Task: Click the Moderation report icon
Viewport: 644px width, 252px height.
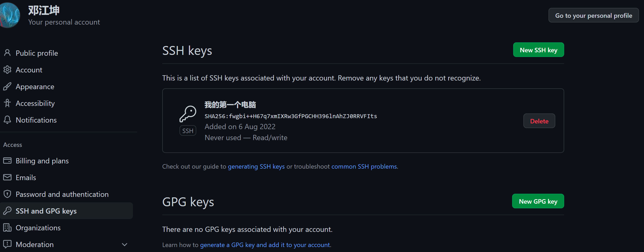Action: coord(7,244)
